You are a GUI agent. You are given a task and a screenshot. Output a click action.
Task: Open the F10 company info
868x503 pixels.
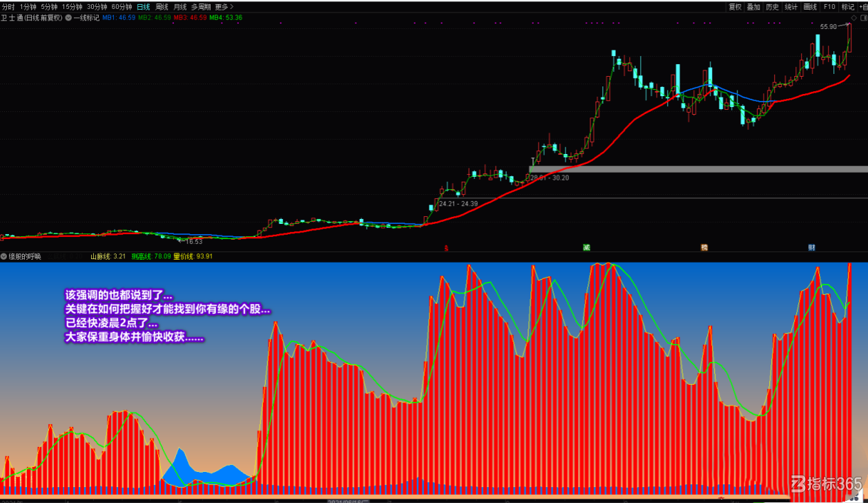click(829, 7)
